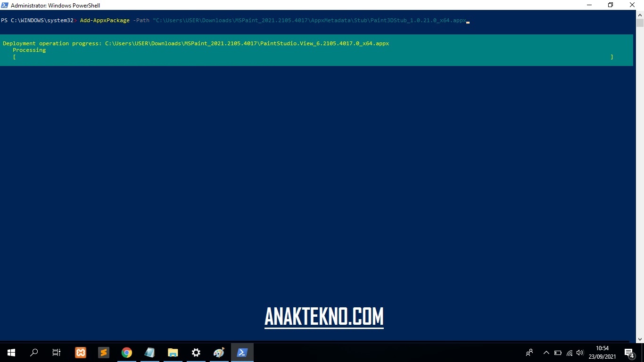Click the scrollbar up arrow
The width and height of the screenshot is (644, 362).
point(640,15)
